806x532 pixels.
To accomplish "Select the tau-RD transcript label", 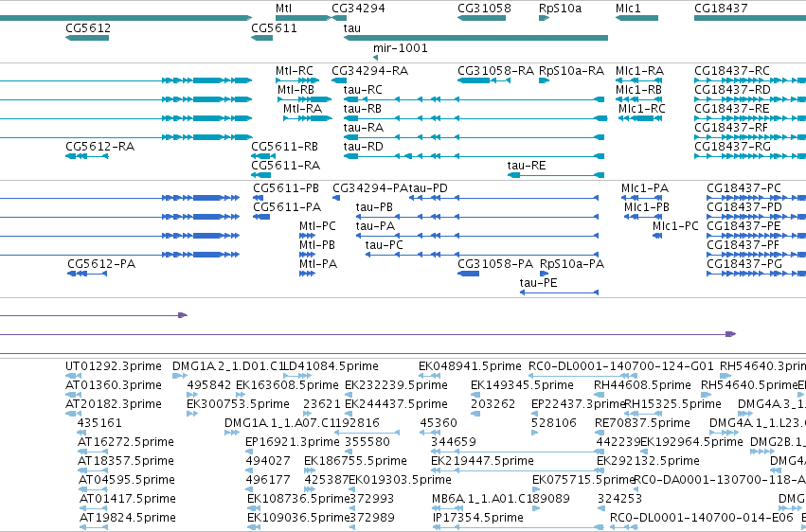I will 364,147.
